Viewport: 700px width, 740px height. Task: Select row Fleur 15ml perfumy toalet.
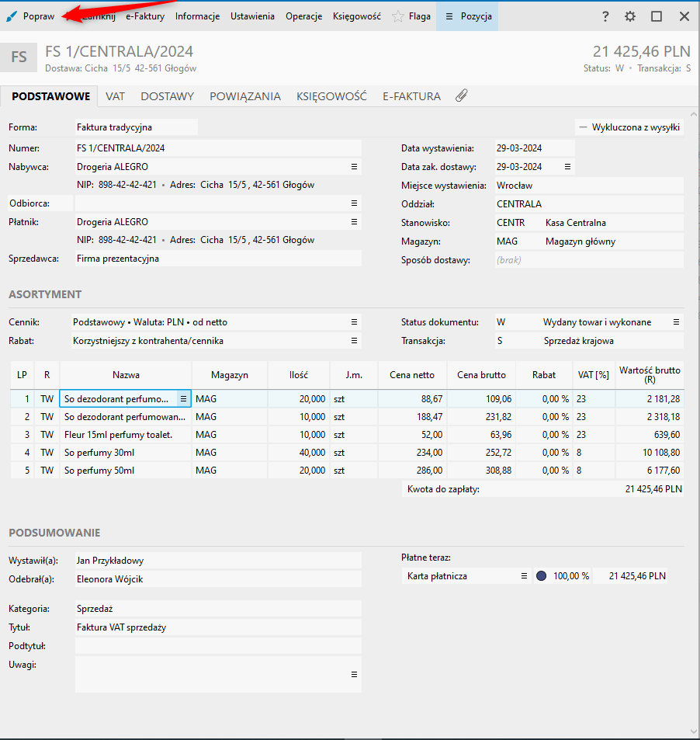point(347,435)
